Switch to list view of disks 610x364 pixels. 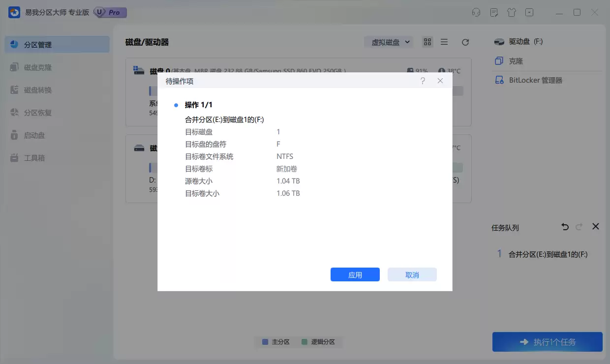444,42
